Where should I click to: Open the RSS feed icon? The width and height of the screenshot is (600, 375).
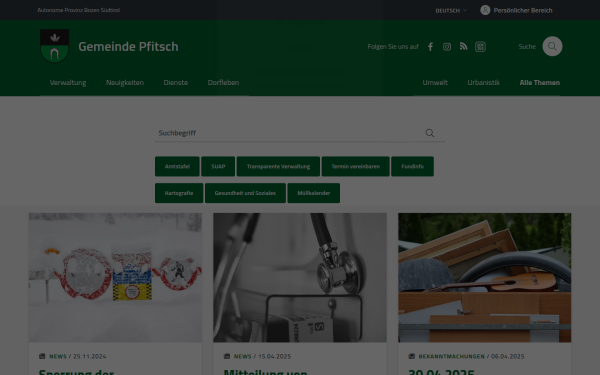click(463, 47)
